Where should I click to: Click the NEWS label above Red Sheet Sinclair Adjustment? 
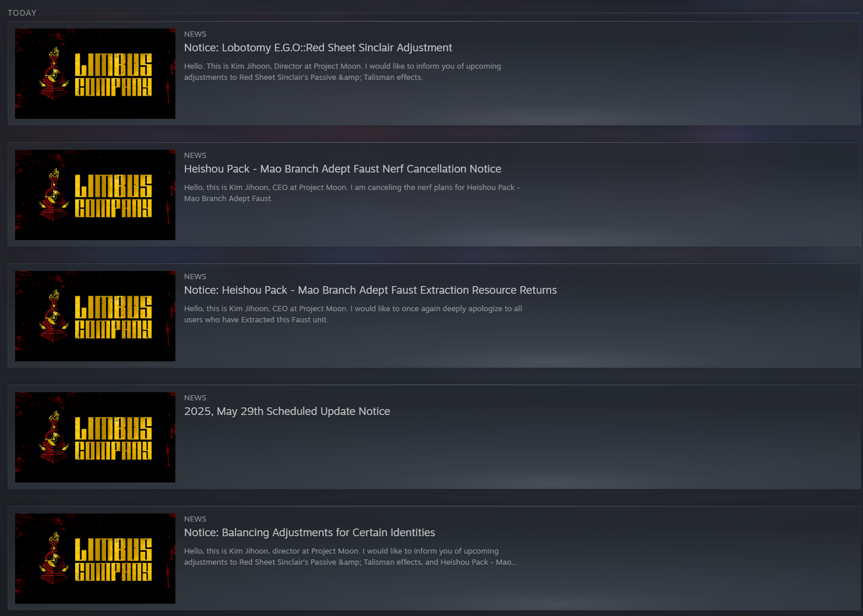point(195,34)
